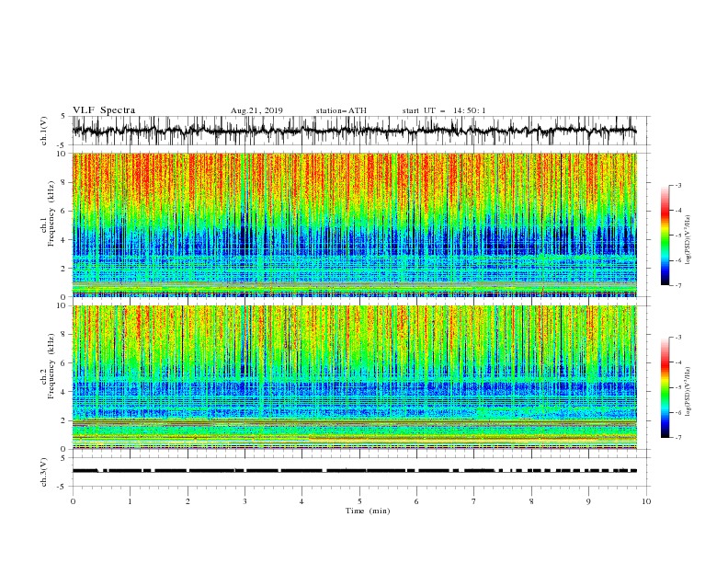Image resolution: width=728 pixels, height=563 pixels.
Task: Click the time axis tick label '1'
Action: [130, 501]
